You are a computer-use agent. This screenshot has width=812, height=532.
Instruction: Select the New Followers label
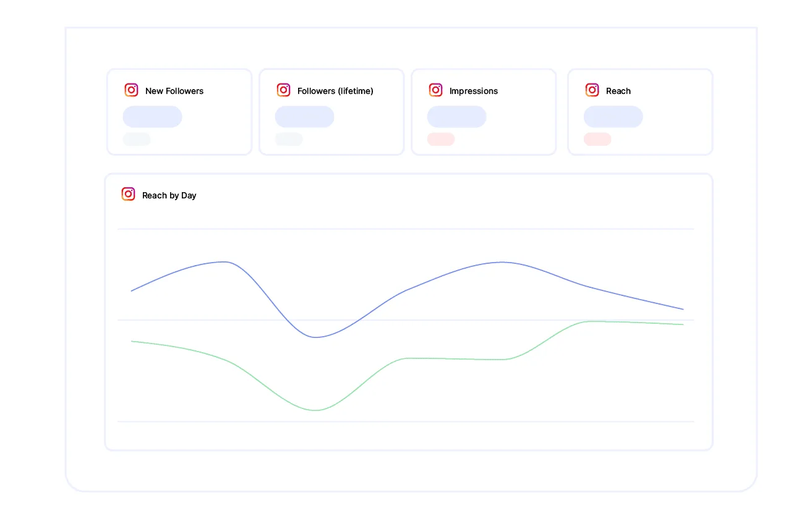tap(174, 91)
